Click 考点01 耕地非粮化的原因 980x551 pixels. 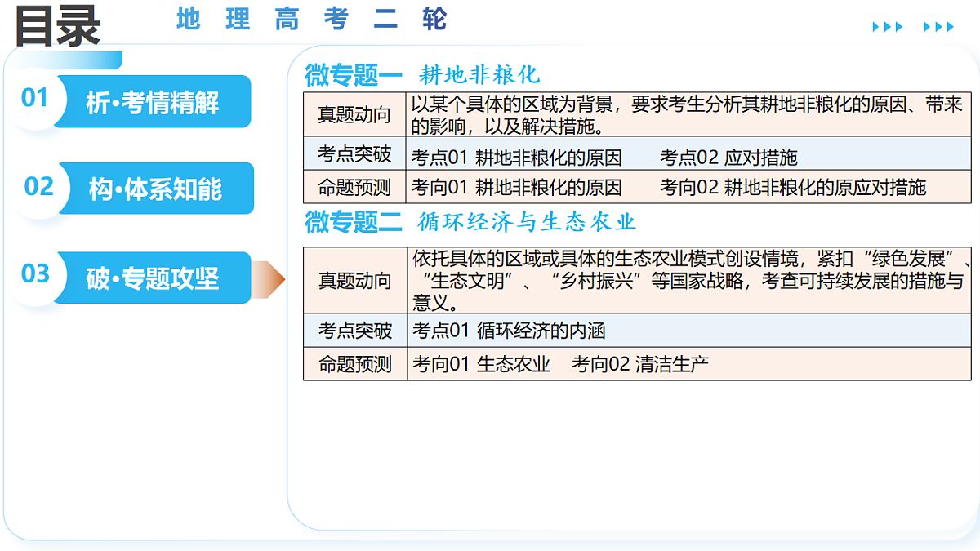pos(516,158)
